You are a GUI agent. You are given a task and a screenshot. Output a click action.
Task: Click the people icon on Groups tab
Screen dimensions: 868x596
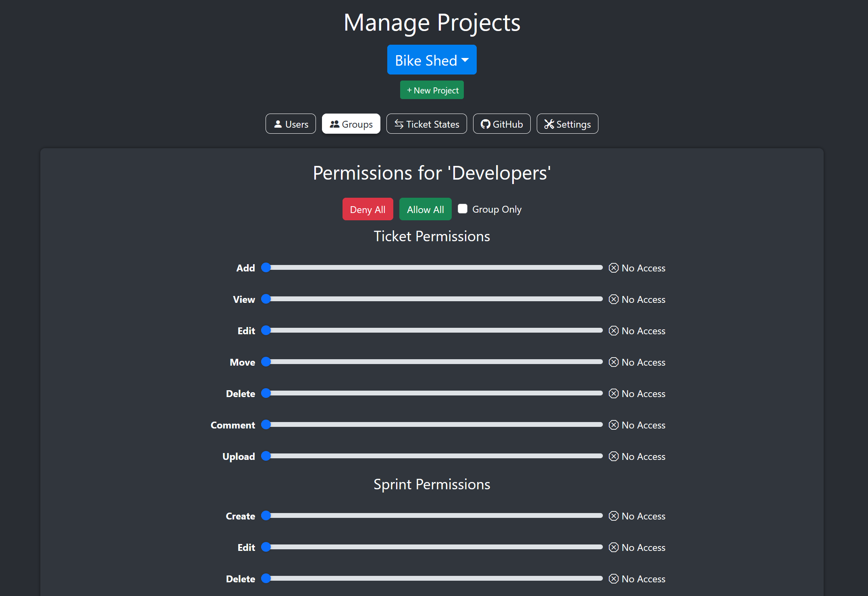pyautogui.click(x=334, y=124)
